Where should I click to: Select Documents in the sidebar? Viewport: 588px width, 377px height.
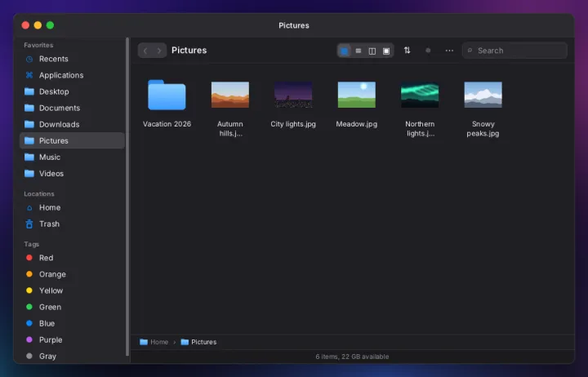click(72, 108)
